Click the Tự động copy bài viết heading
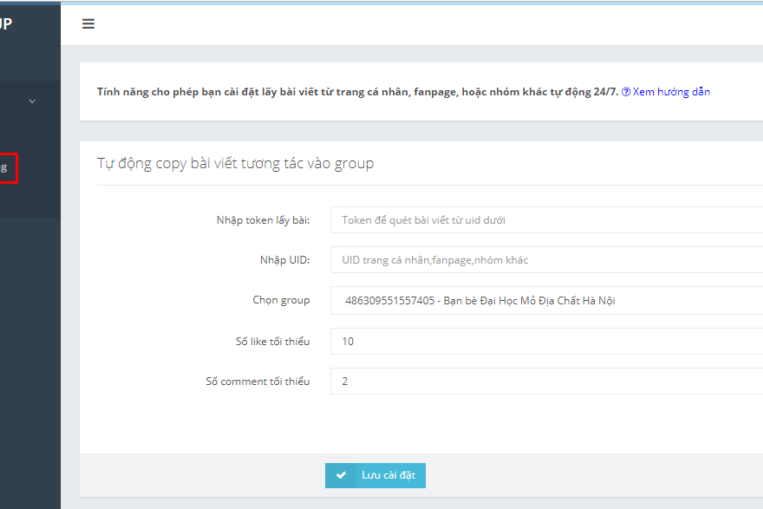 tap(235, 163)
